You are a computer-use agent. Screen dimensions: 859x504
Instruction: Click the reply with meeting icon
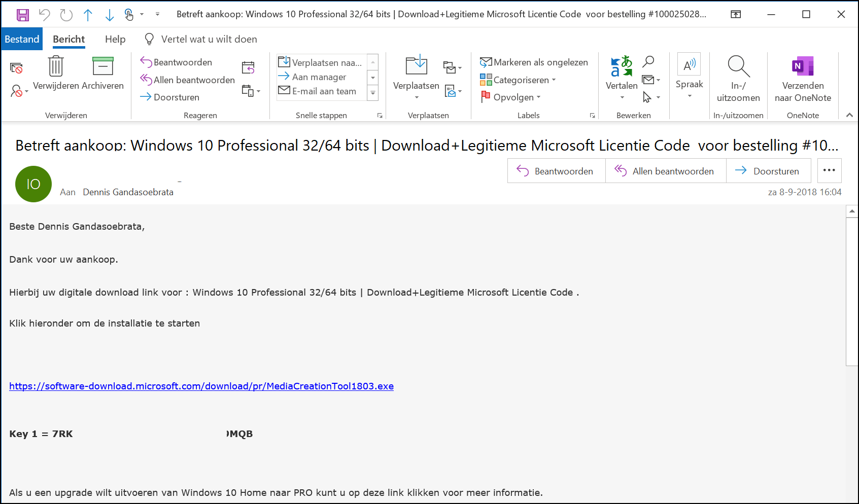click(x=248, y=67)
